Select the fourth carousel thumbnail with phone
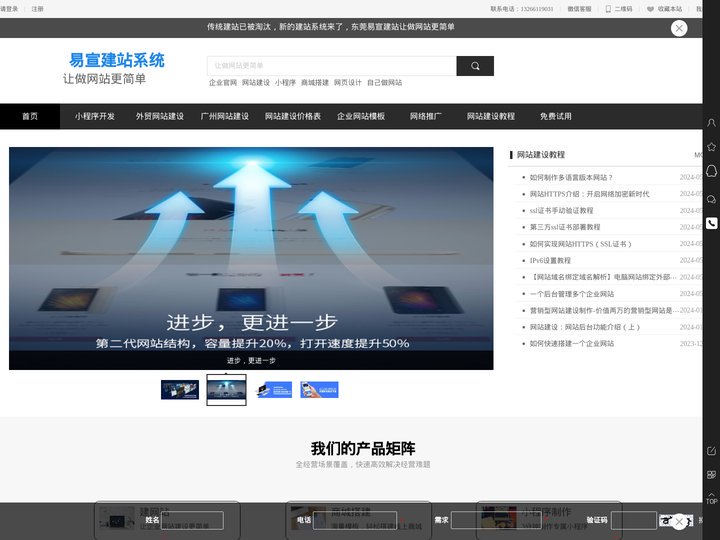 319,390
